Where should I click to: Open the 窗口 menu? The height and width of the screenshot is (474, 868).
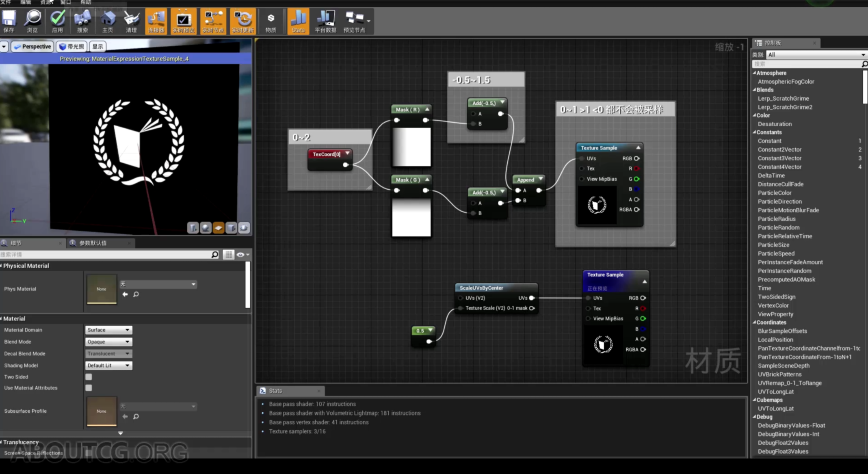pyautogui.click(x=65, y=2)
